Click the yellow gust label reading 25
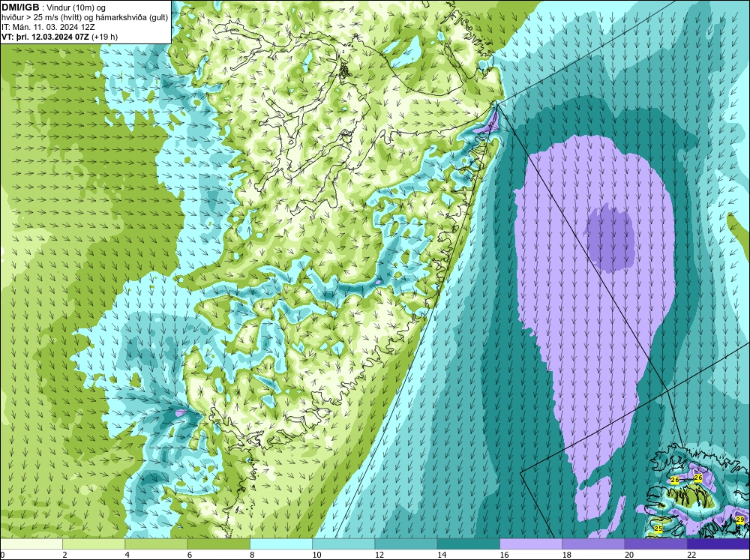 coord(658,529)
